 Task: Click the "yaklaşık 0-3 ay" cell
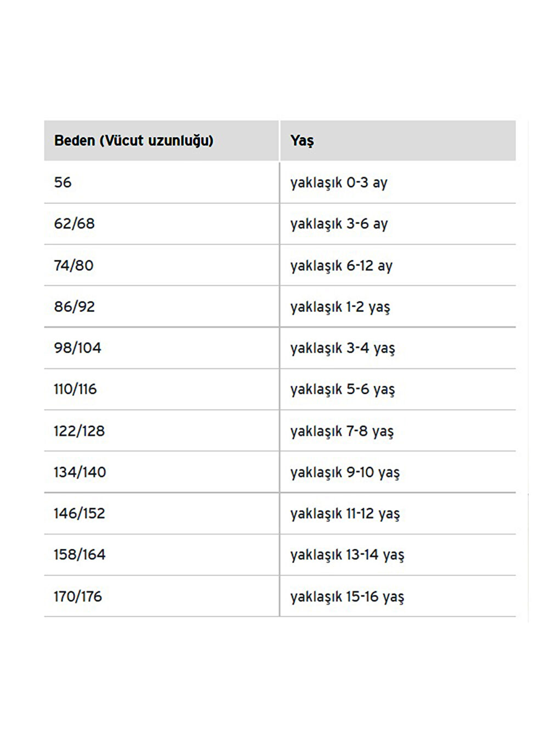(x=339, y=182)
